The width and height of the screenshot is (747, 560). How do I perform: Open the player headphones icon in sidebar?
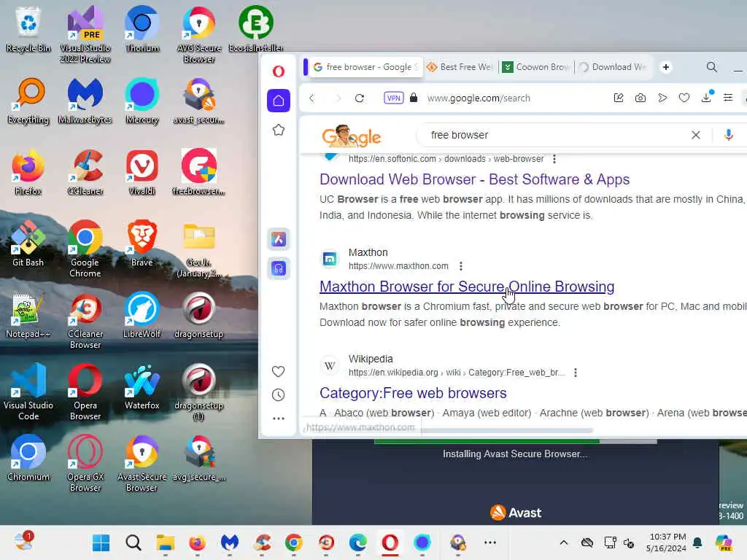pyautogui.click(x=279, y=268)
